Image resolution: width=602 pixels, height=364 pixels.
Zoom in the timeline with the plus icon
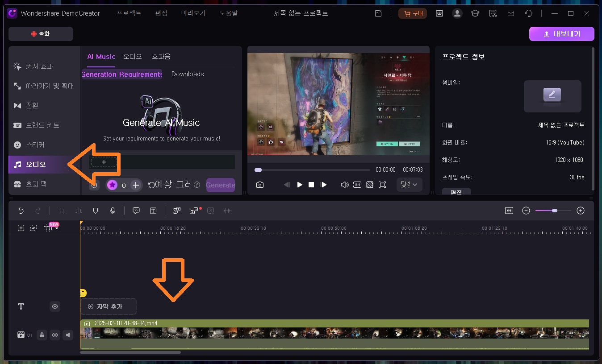click(x=581, y=211)
